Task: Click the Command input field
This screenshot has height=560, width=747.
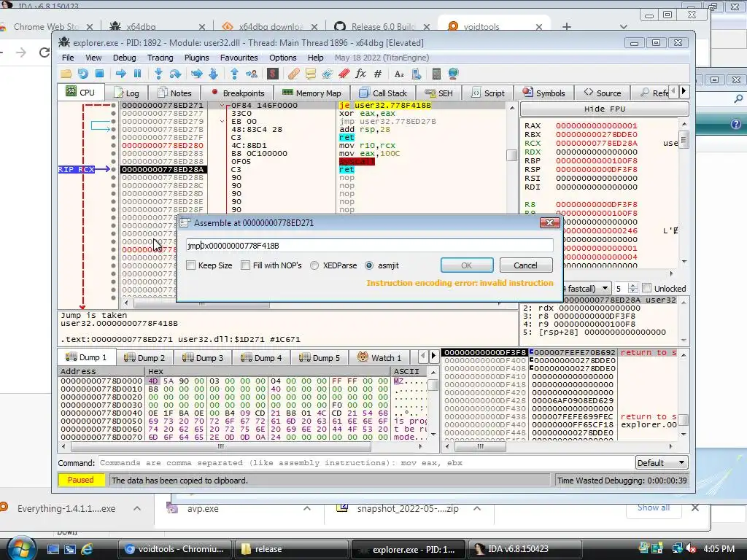Action: [x=366, y=463]
